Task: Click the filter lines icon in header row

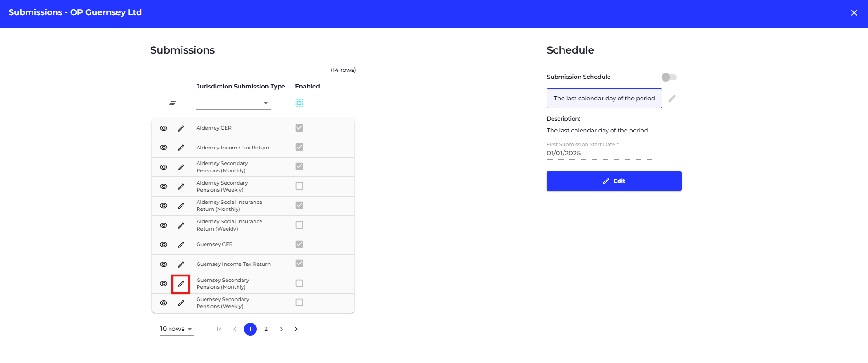Action: [x=172, y=103]
